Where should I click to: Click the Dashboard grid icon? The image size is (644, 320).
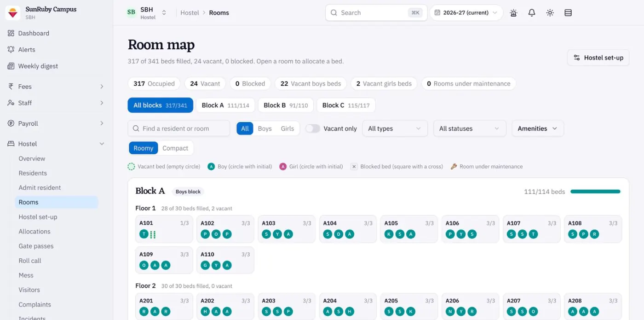[x=11, y=33]
